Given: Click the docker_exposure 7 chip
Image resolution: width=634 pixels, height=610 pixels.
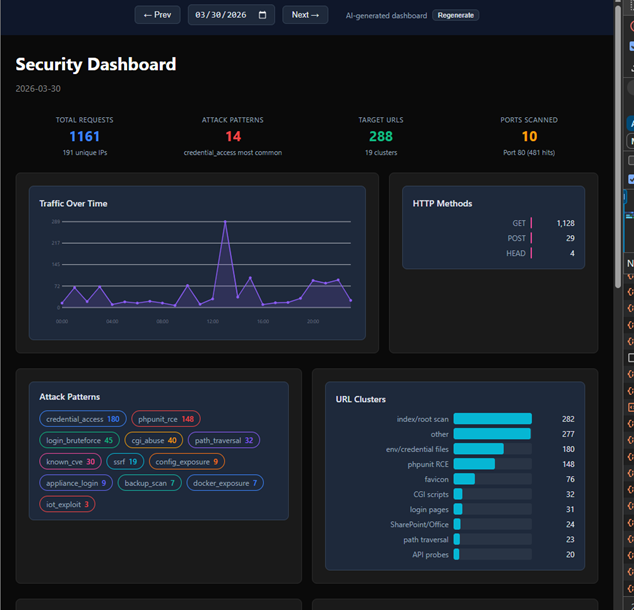Looking at the screenshot, I should click(225, 483).
